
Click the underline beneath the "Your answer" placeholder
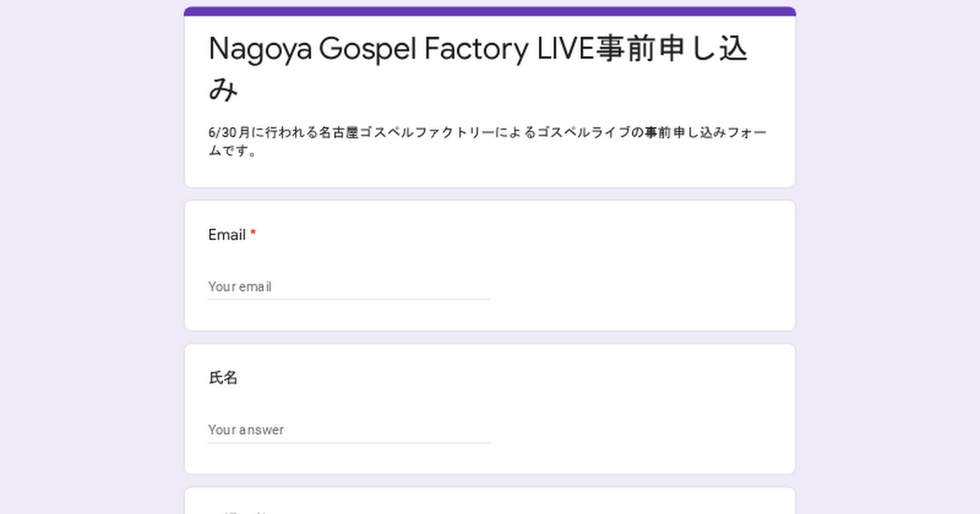(349, 443)
